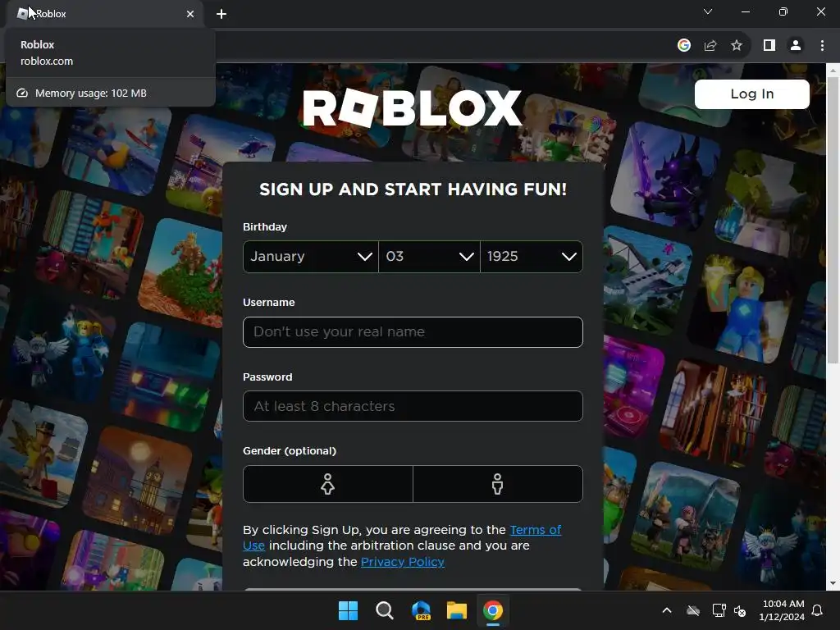
Task: Launch Microsoft Edge Preview from taskbar
Action: tap(421, 610)
